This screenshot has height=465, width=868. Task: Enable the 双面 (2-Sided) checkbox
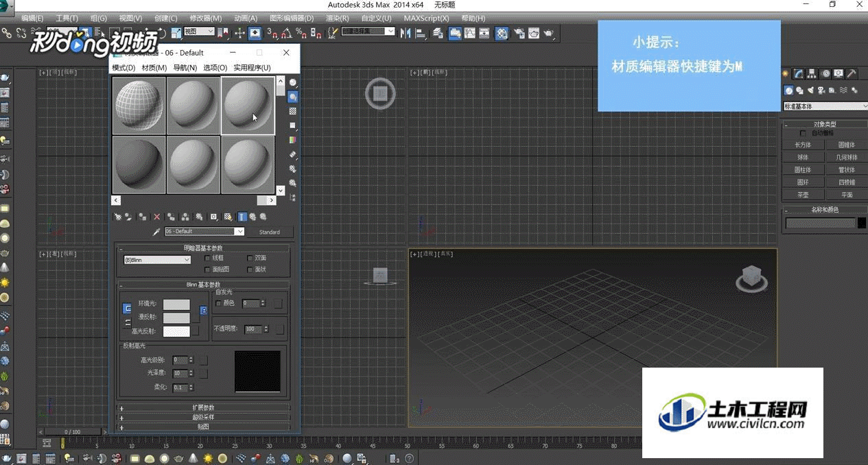250,258
